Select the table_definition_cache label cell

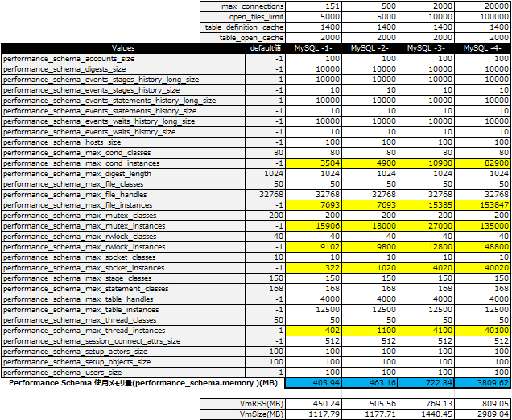(242, 27)
